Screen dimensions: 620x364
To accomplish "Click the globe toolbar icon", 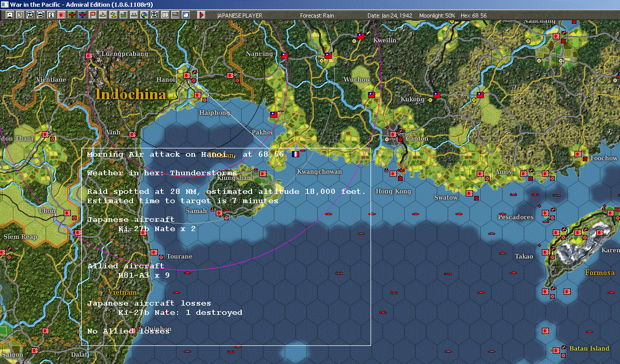I will (x=144, y=15).
